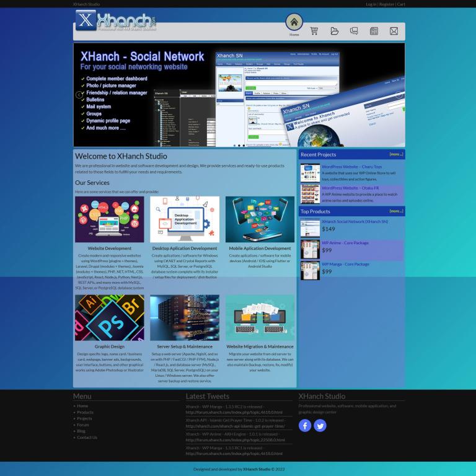Click the Otaku FR project thumbnail
This screenshot has width=476, height=476.
pyautogui.click(x=310, y=194)
